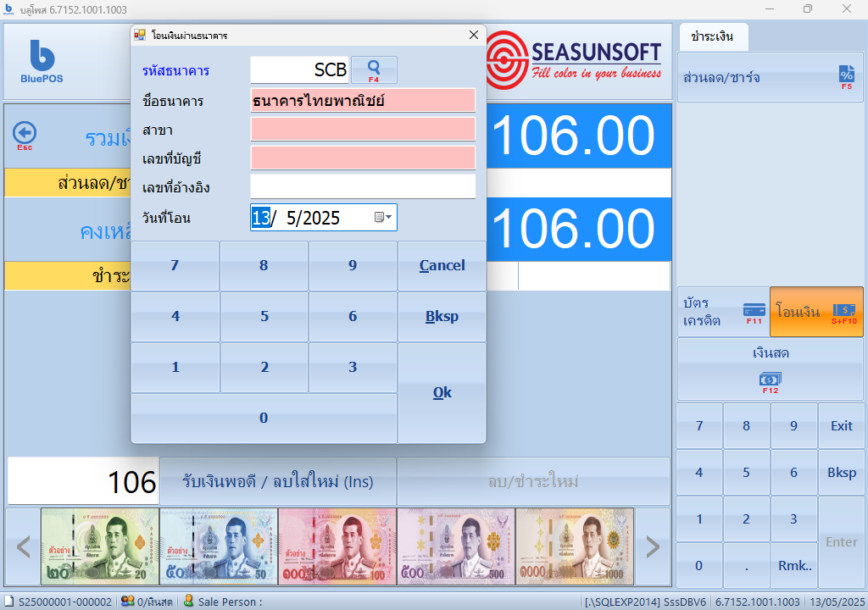Search bank code with the magnifier F4 icon

373,69
